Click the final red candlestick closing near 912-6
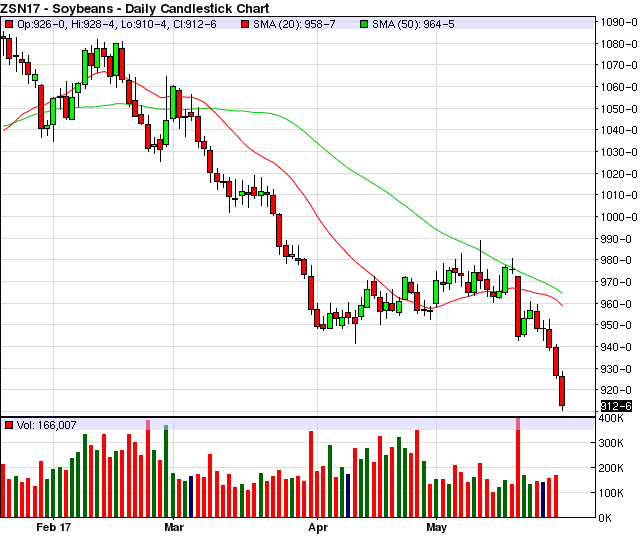Screen dimensions: 640x536 point(562,391)
